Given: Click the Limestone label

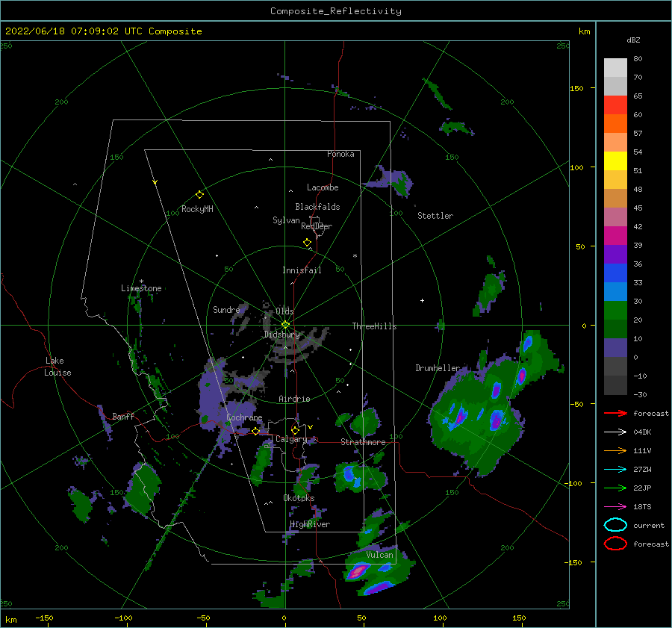Looking at the screenshot, I should tap(141, 288).
